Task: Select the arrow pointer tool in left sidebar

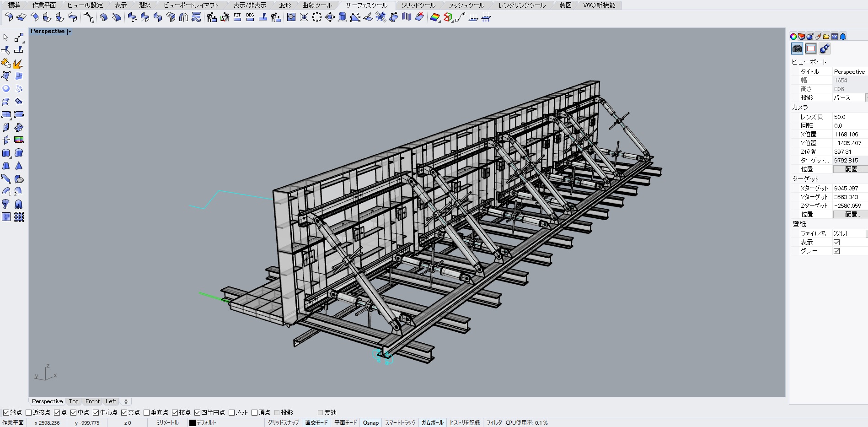Action: pos(6,38)
